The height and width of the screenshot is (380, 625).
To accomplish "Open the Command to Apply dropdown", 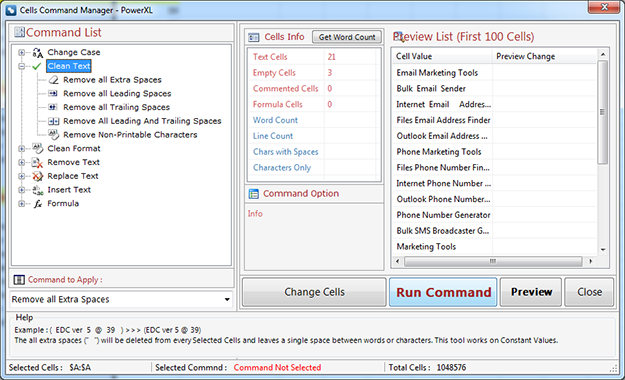I will tap(227, 299).
